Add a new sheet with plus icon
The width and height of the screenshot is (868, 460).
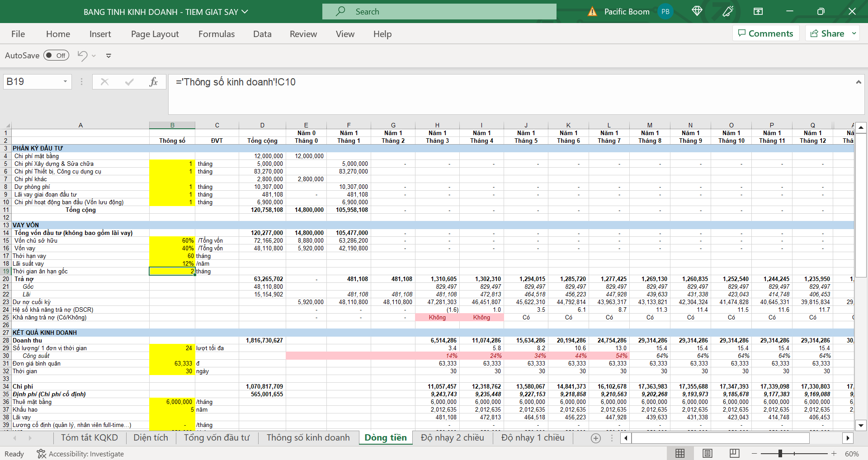(596, 438)
